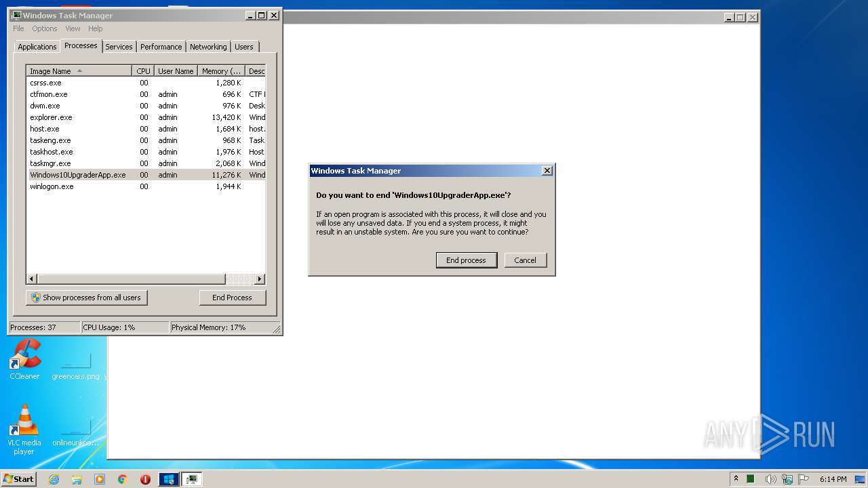Maximize the background white window
868x488 pixels.
[740, 17]
